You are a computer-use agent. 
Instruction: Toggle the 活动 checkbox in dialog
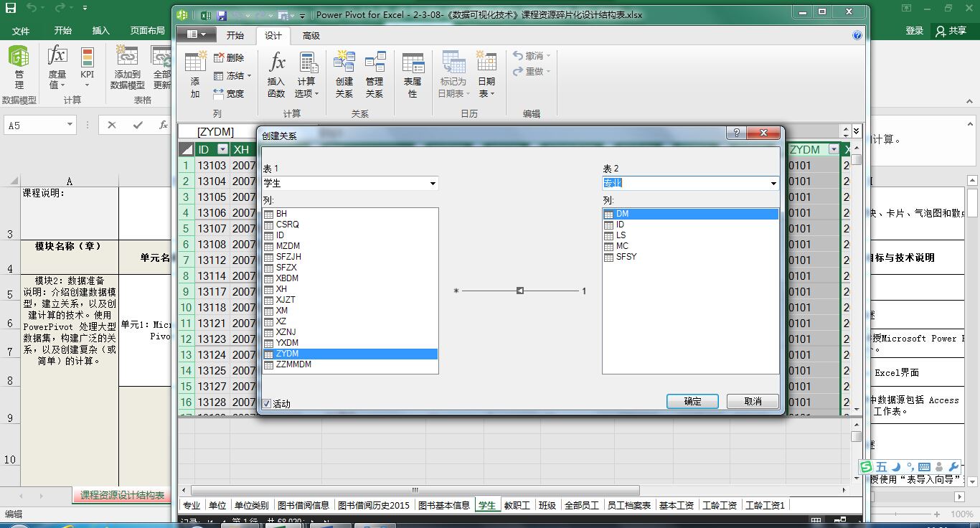[267, 403]
